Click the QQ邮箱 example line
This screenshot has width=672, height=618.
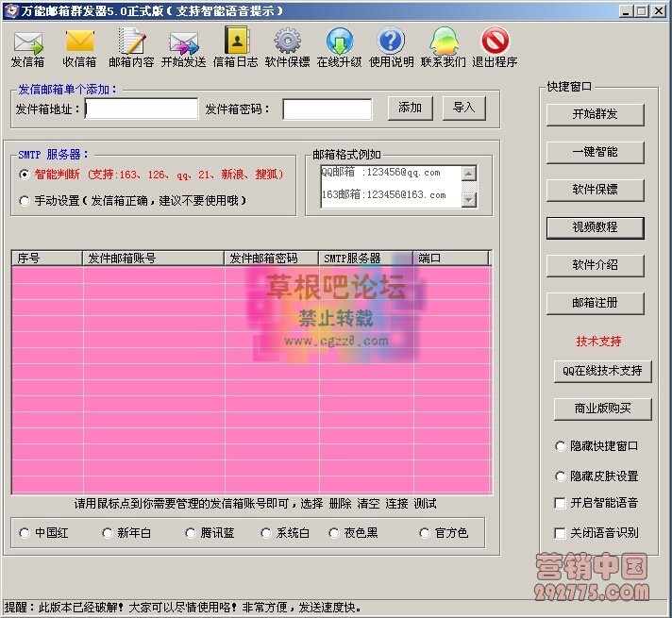click(380, 173)
